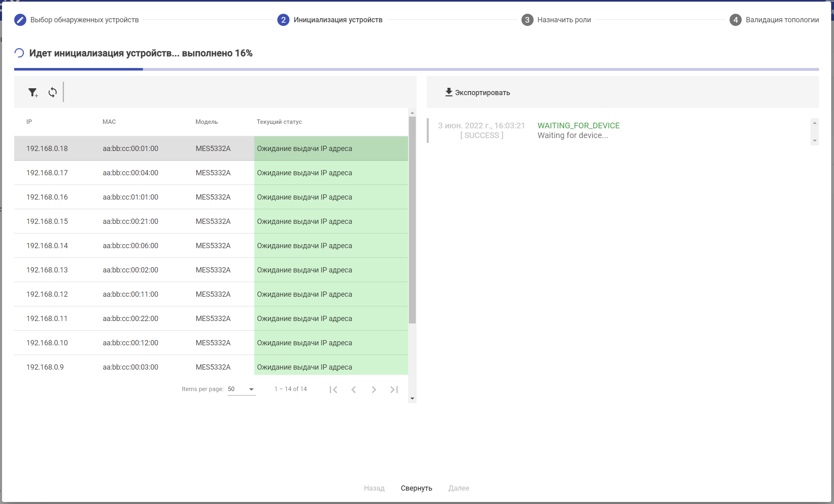Sort by Текущий статус column header

click(279, 122)
